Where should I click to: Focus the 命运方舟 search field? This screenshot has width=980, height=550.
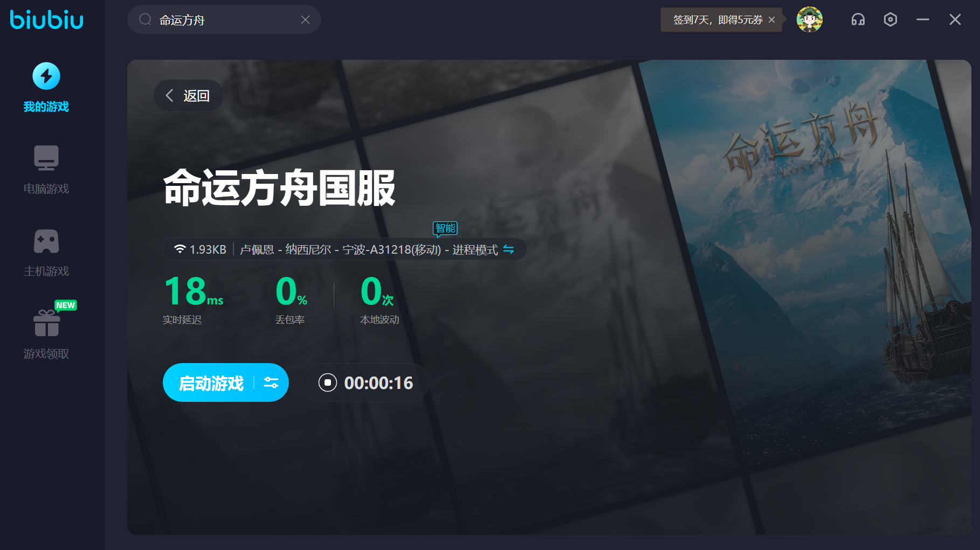(226, 20)
